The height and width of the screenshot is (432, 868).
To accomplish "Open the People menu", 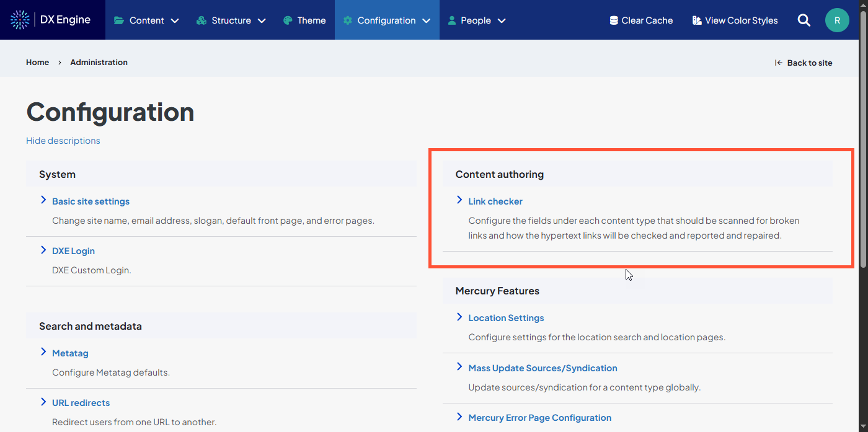I will click(x=476, y=20).
